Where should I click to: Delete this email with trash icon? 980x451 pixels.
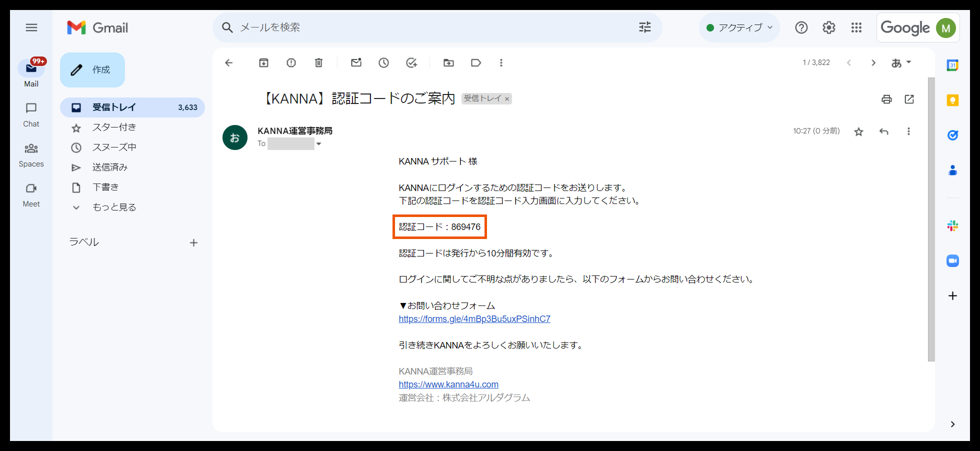[318, 62]
